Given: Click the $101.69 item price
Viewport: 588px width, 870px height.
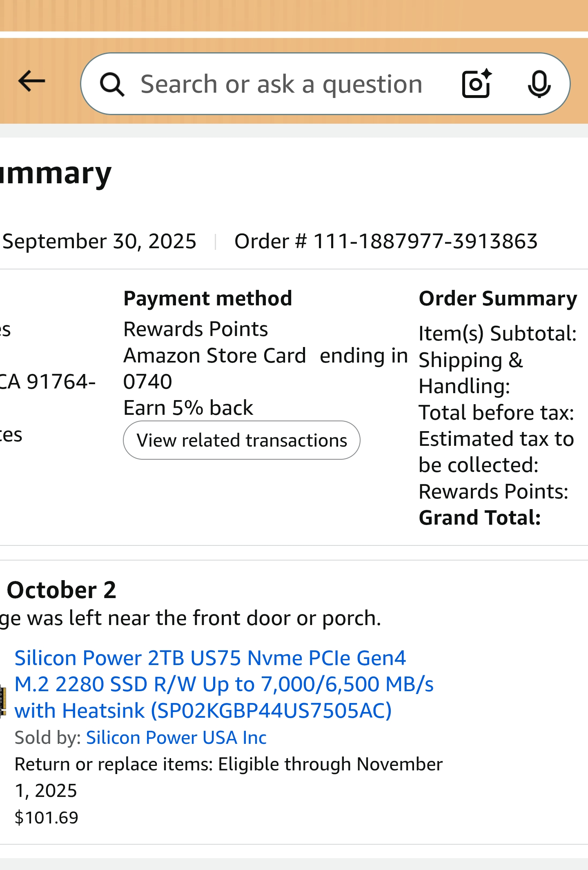Looking at the screenshot, I should [47, 817].
